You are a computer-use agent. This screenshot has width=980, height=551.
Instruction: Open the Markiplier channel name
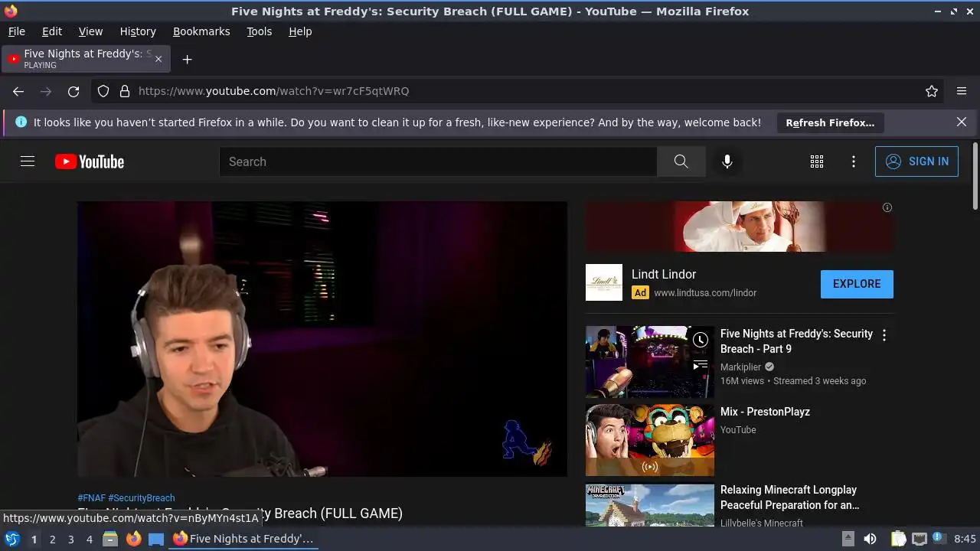point(741,367)
